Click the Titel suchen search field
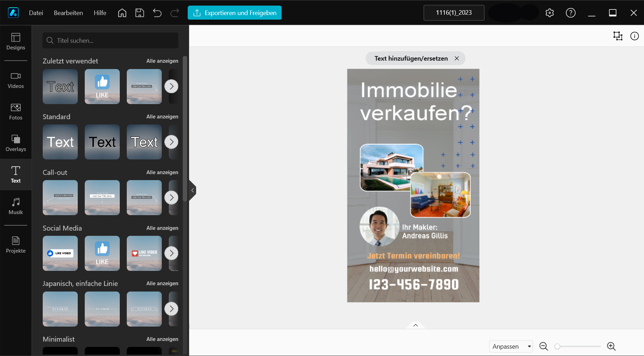The height and width of the screenshot is (356, 644). pyautogui.click(x=110, y=41)
